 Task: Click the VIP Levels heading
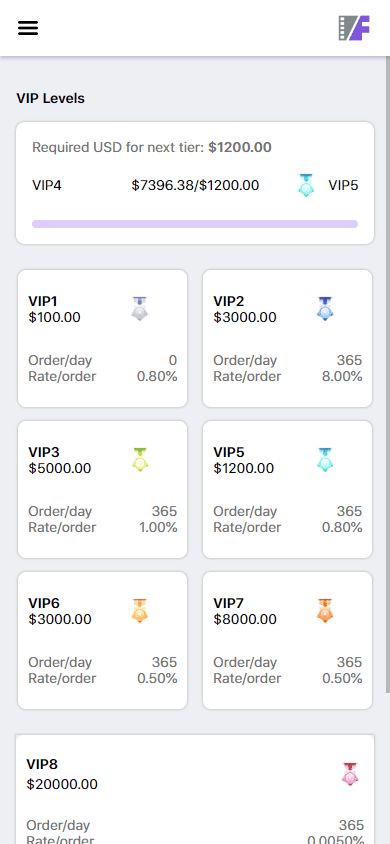click(51, 99)
